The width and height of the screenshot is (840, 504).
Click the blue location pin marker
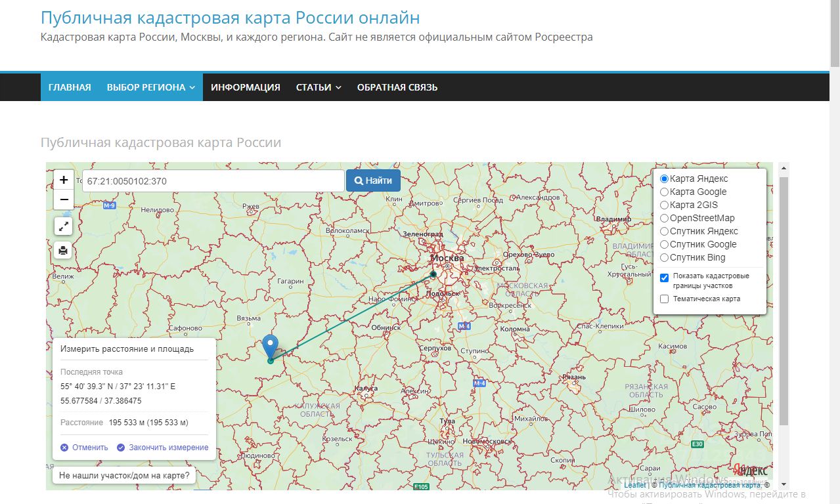(270, 346)
